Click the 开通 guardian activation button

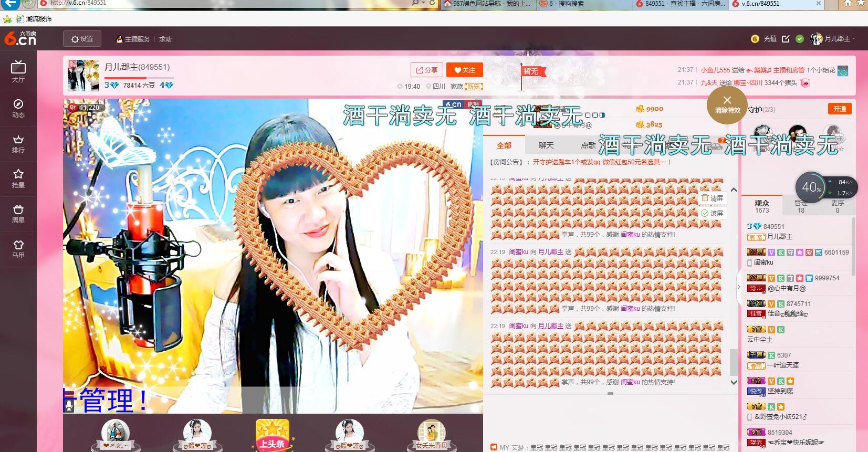pos(840,109)
